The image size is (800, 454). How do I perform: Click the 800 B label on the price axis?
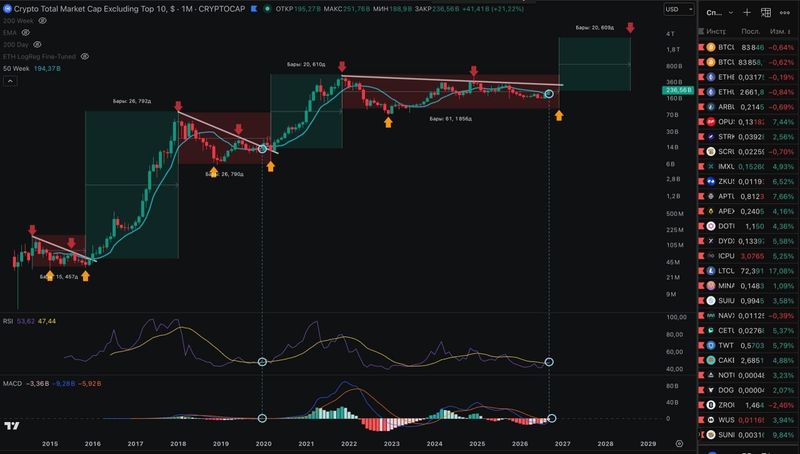pos(674,66)
